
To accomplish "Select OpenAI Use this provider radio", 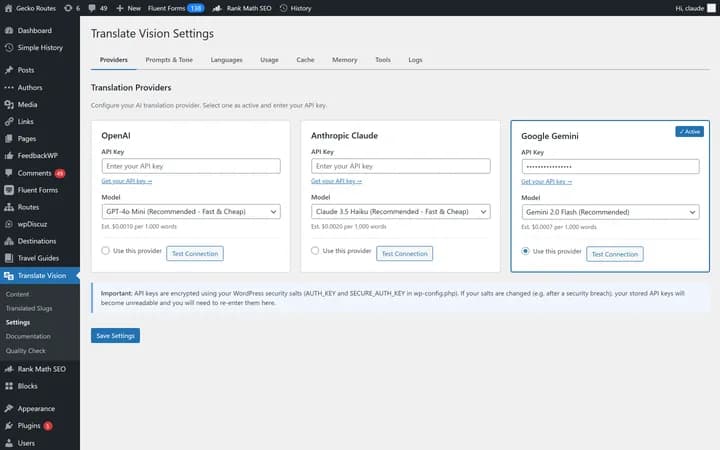I will tap(106, 253).
